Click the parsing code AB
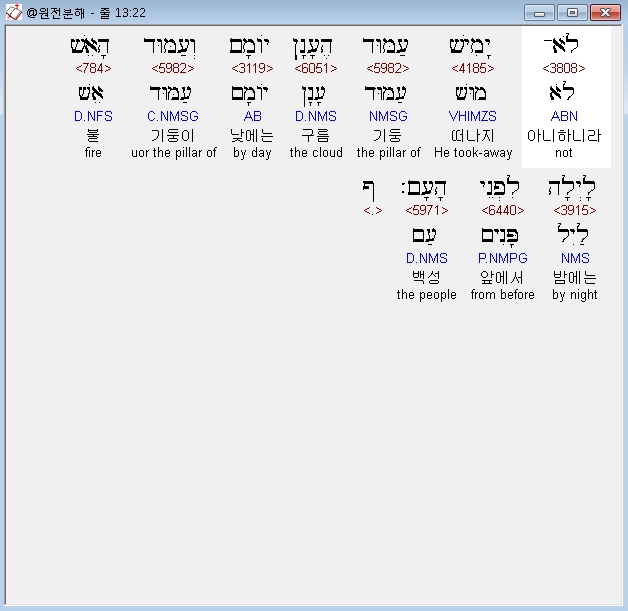Viewport: 628px width, 611px height. [253, 117]
